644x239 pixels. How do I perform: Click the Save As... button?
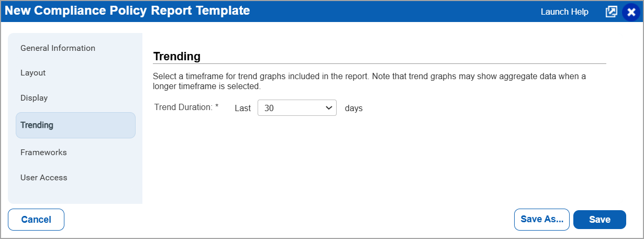(x=542, y=220)
